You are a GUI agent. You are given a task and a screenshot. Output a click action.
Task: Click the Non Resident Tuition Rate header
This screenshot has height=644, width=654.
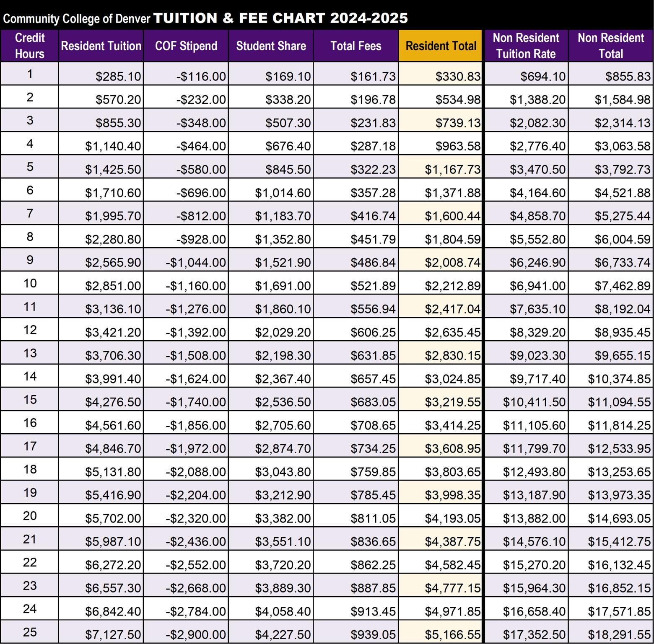coord(526,46)
